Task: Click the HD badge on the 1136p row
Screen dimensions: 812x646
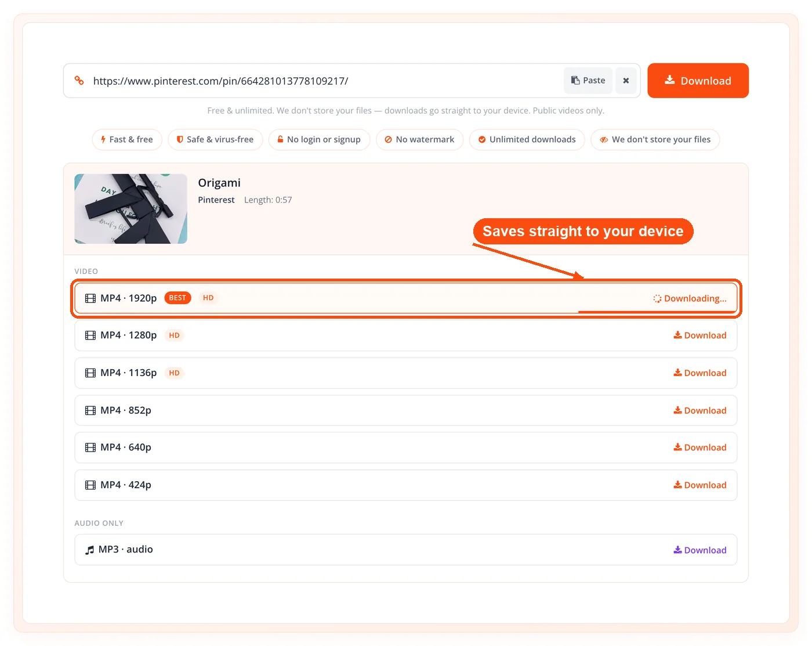Action: [174, 373]
